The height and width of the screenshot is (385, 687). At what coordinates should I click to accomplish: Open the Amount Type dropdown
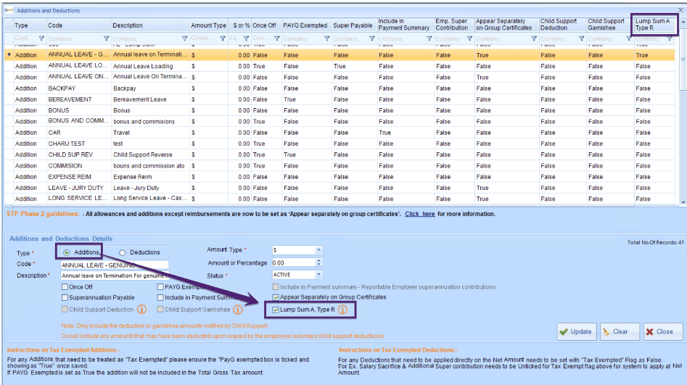(319, 250)
